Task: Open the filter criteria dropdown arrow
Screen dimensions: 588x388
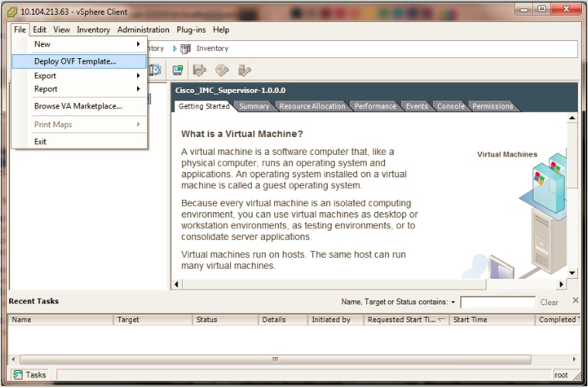Action: (x=453, y=302)
